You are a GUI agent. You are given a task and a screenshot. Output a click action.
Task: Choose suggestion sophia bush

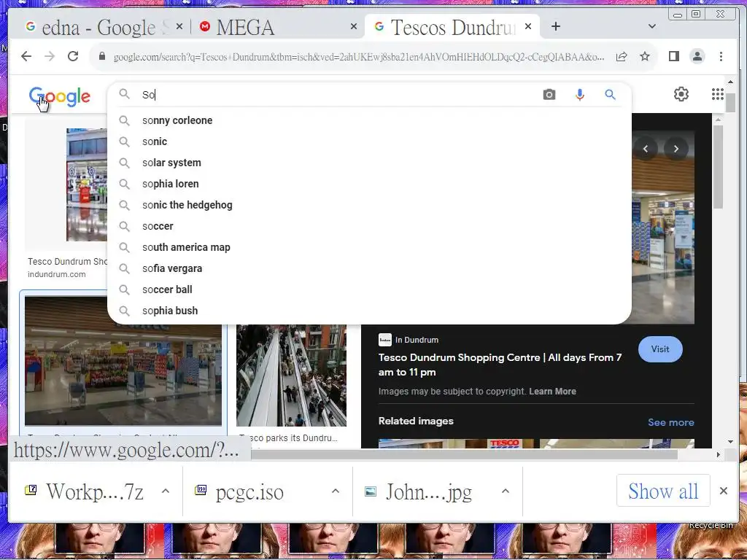click(x=369, y=311)
